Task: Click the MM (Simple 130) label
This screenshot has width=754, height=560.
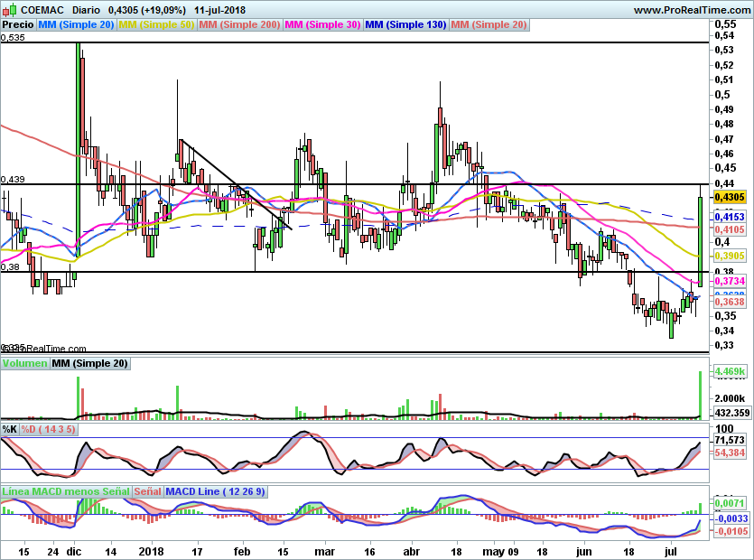Action: (x=406, y=25)
